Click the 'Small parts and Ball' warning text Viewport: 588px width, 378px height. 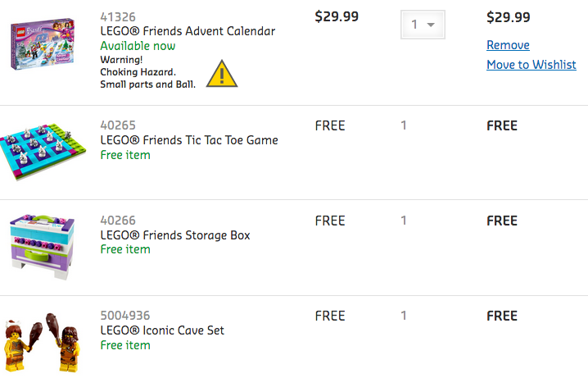pos(147,84)
